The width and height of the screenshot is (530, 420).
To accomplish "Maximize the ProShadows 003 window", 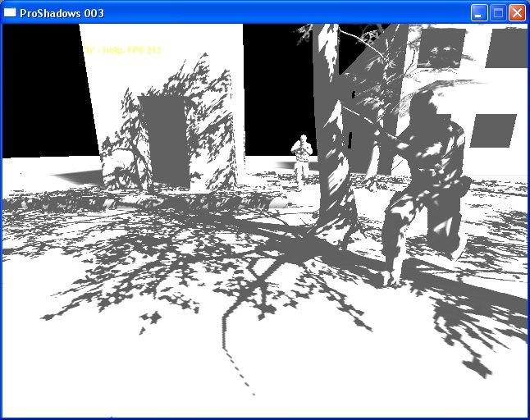I will click(x=498, y=12).
